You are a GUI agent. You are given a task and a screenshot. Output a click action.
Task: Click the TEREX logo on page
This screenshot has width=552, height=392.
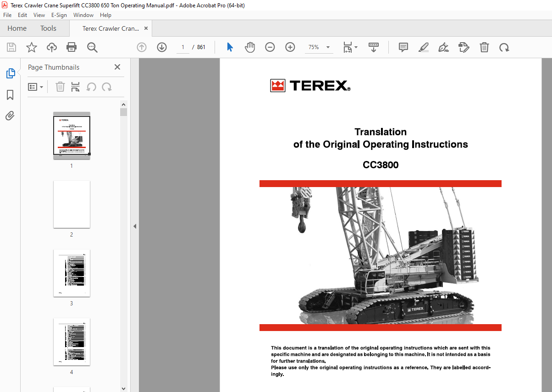[310, 86]
